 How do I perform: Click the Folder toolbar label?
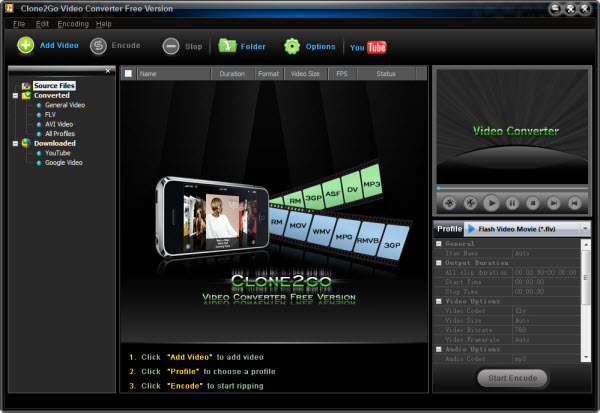[x=253, y=47]
